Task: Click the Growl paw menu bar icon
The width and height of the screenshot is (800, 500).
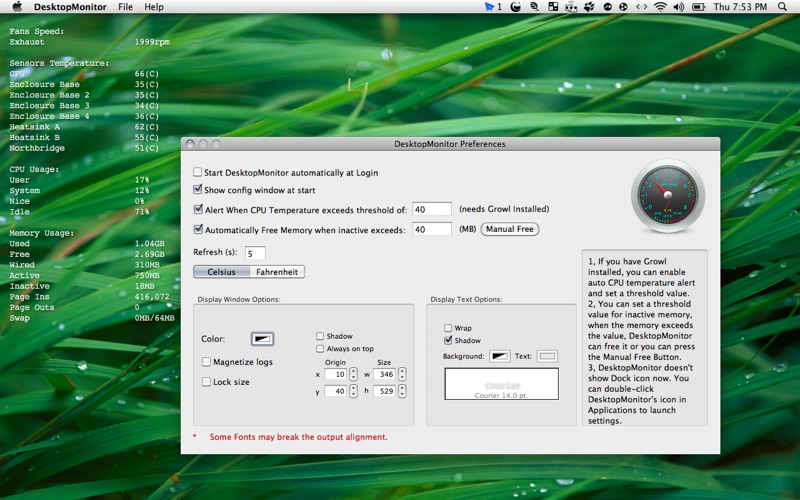Action: [x=589, y=7]
